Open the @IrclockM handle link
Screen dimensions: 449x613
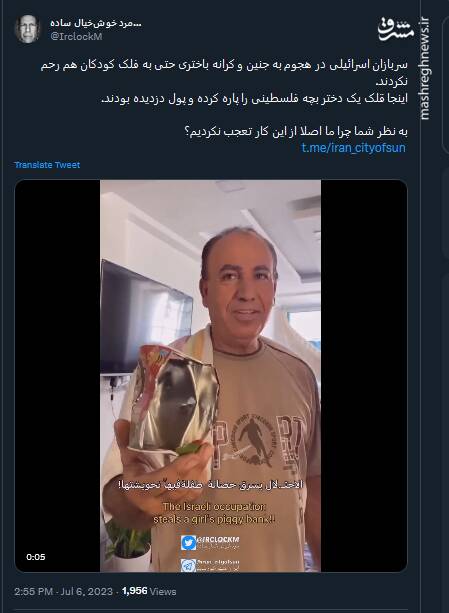[x=76, y=37]
